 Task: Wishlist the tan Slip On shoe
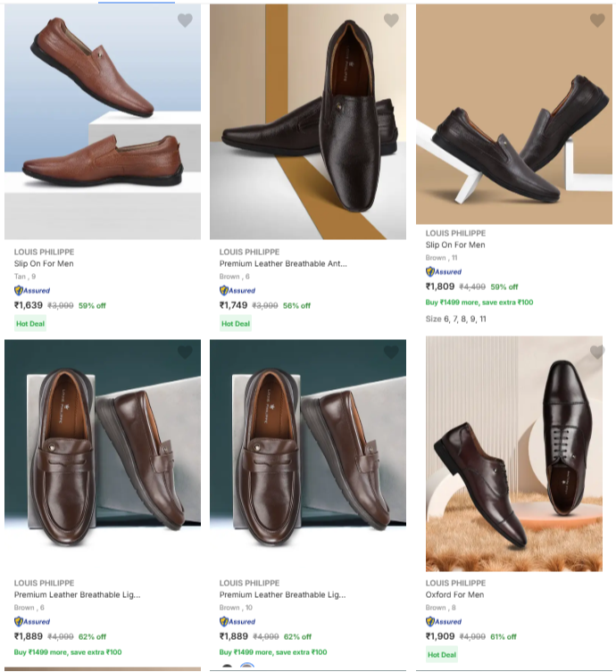pos(185,21)
